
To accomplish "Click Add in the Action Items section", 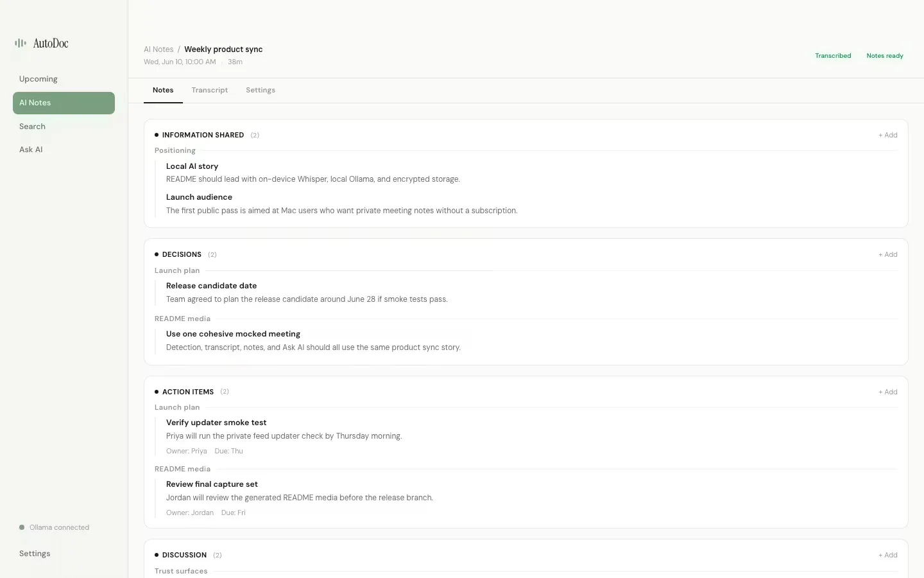I will [888, 392].
